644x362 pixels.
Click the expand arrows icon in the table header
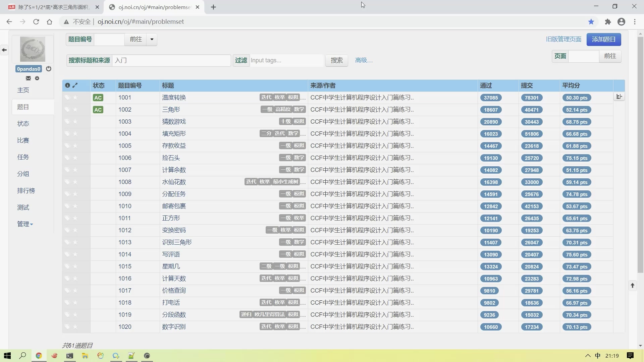click(75, 85)
